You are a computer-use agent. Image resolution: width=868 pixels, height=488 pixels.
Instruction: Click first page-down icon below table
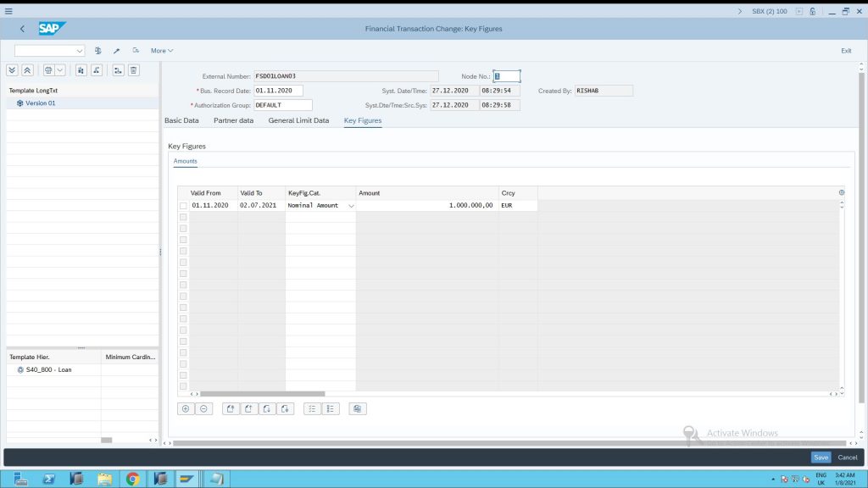[267, 409]
